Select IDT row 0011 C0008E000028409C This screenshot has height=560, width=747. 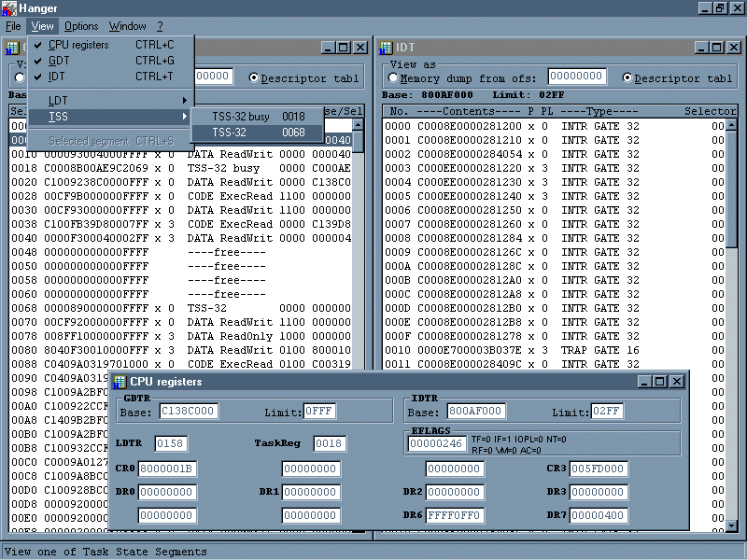(555, 364)
